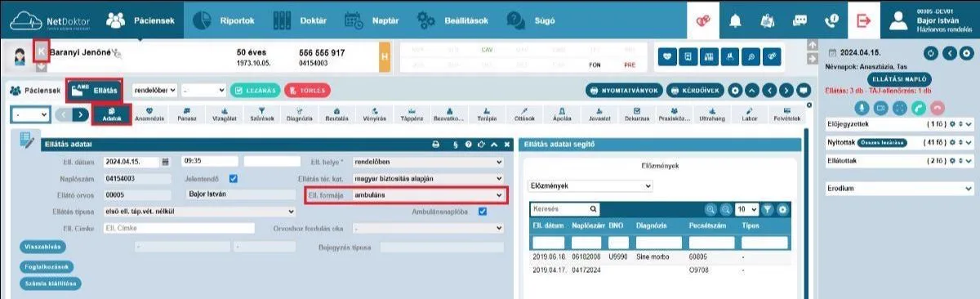Expand the Erodium dropdown in sidebar

(x=900, y=189)
